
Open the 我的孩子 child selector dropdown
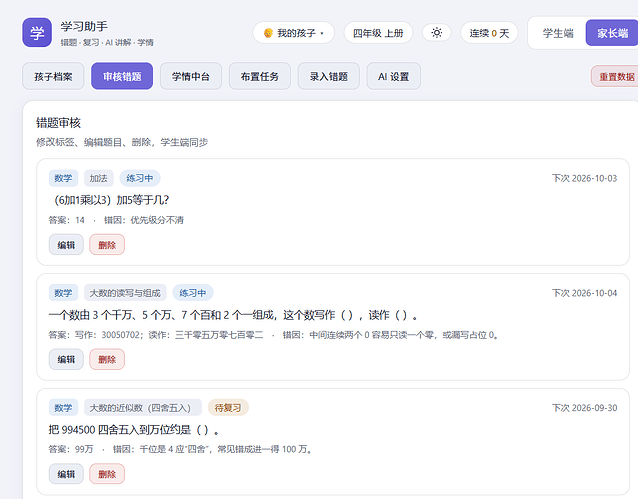pos(293,33)
